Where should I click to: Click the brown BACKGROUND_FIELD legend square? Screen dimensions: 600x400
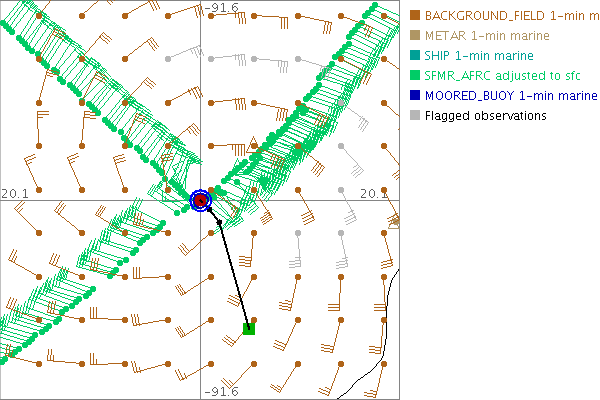coord(414,16)
